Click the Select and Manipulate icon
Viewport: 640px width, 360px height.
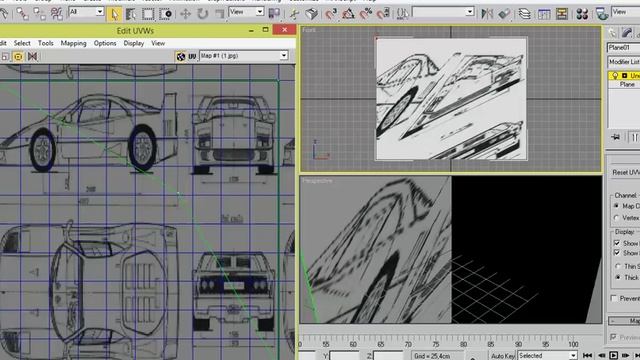[x=294, y=14]
